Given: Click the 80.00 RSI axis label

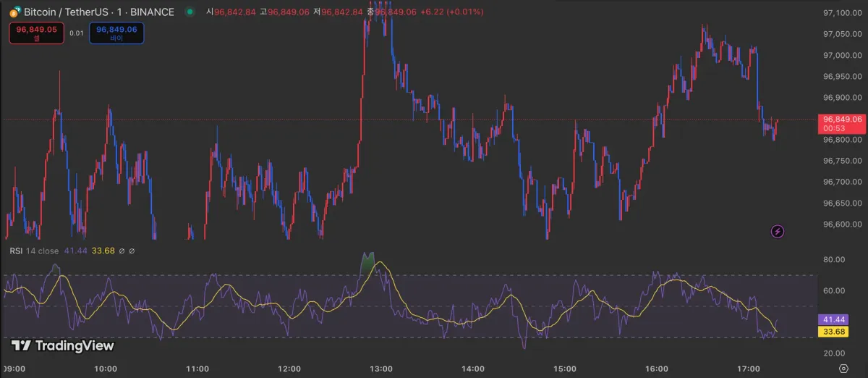Looking at the screenshot, I should (834, 259).
